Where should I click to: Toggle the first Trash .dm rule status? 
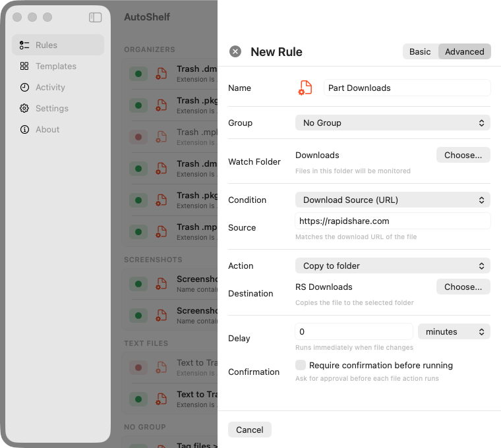[138, 74]
